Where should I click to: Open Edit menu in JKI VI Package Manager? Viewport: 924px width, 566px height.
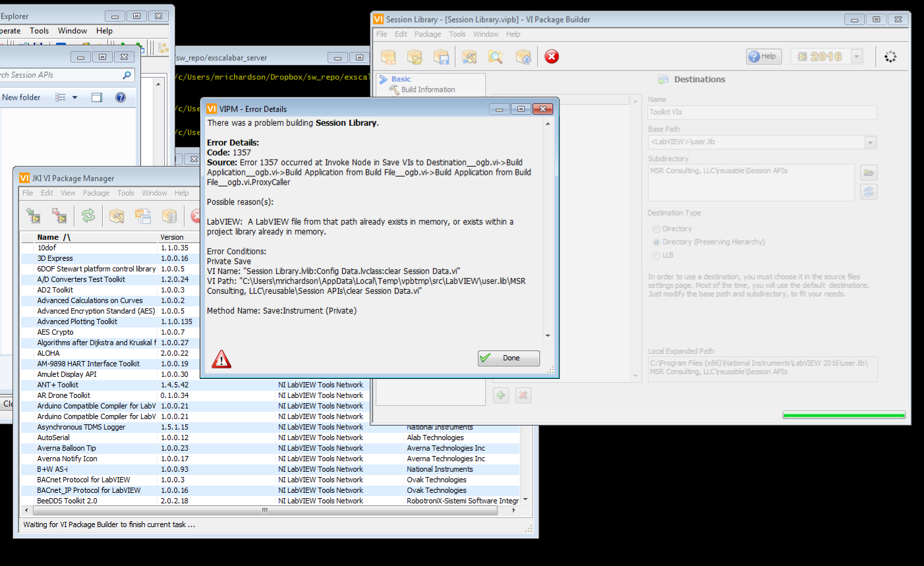[x=47, y=193]
